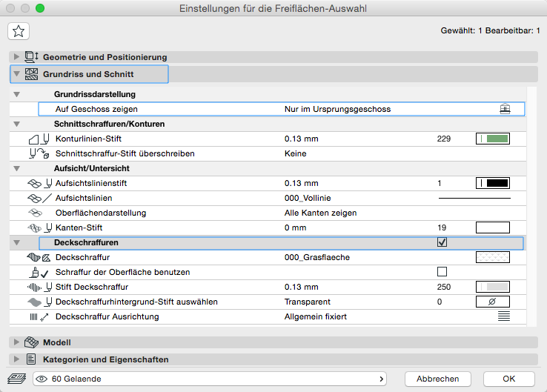Enable Schraffur der Oberfläche benutzen checkbox
The image size is (547, 392).
[442, 272]
